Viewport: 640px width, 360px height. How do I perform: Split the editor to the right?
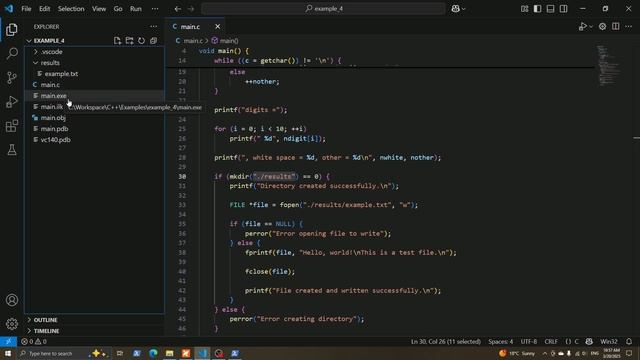[616, 27]
